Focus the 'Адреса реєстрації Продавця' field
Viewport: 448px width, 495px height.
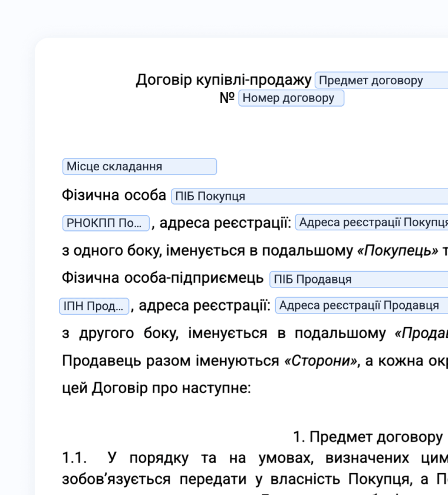click(361, 305)
